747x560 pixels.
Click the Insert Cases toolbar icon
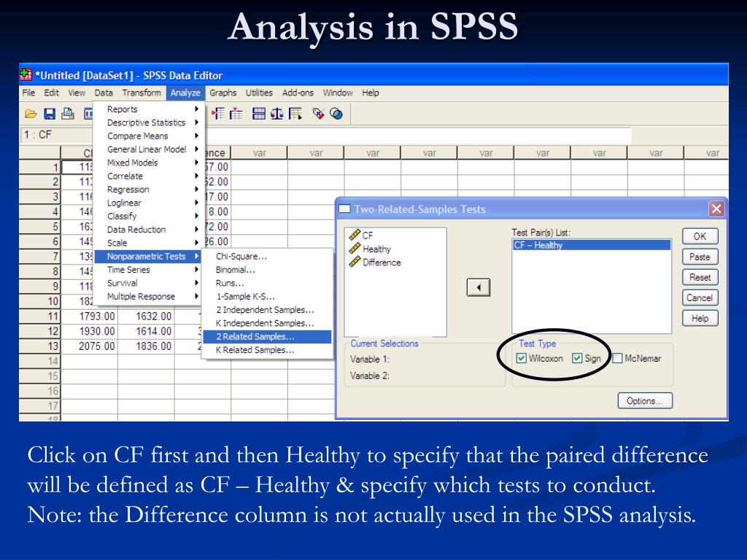tap(218, 114)
